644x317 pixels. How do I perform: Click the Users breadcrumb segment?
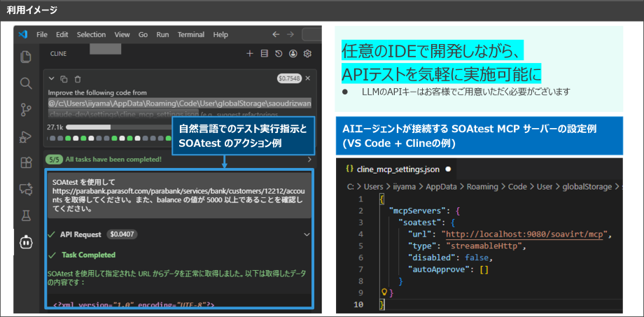pos(373,186)
